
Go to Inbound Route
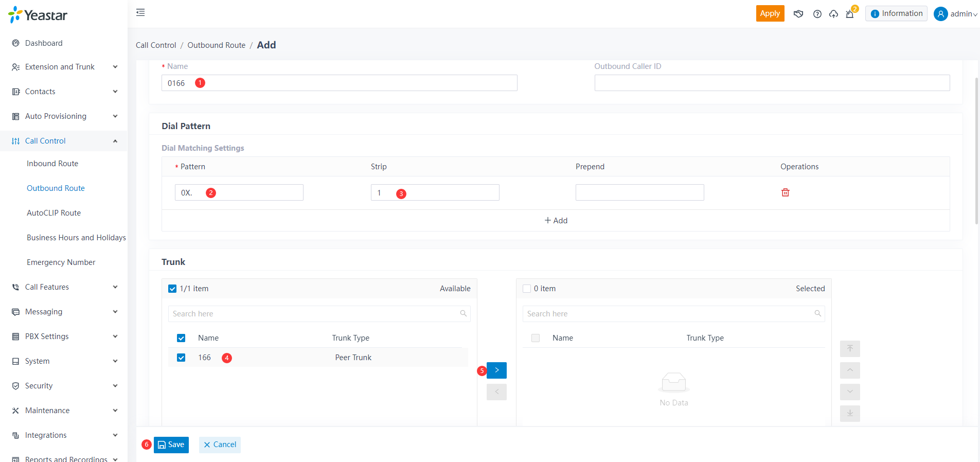pyautogui.click(x=52, y=164)
